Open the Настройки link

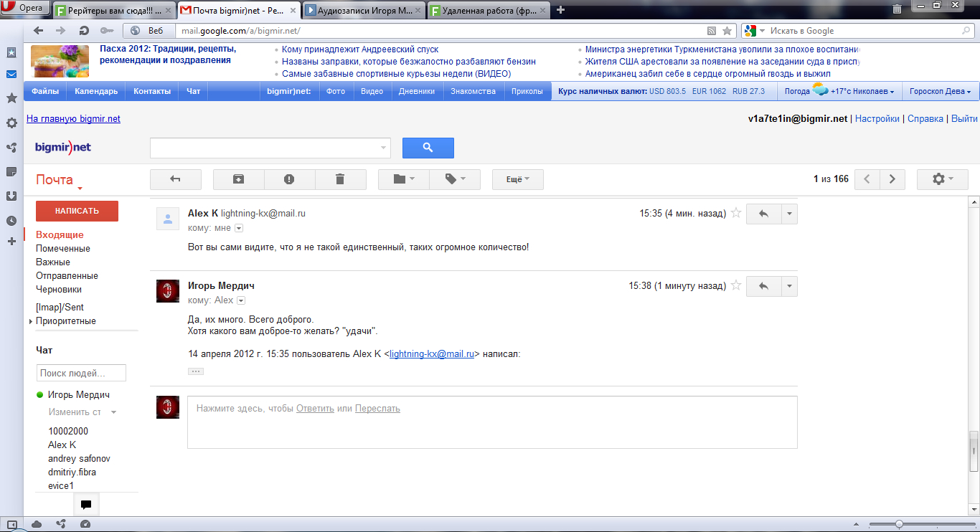coord(877,119)
